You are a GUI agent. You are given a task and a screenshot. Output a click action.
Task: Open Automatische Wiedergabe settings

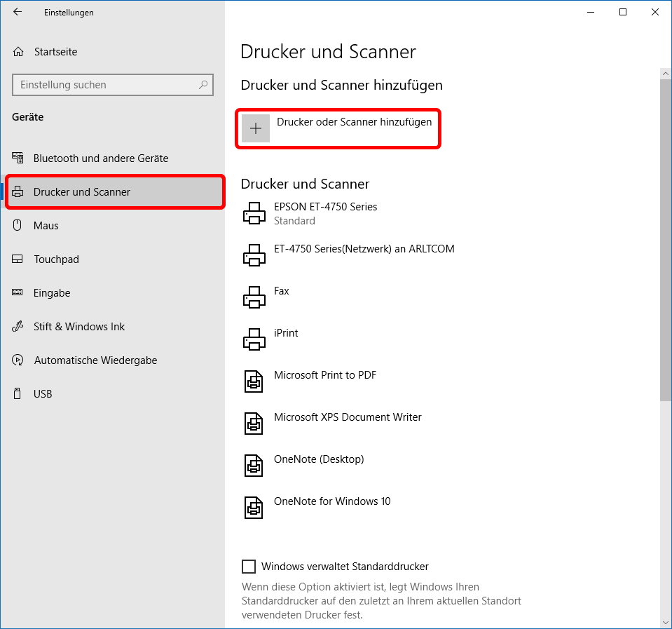[x=95, y=360]
